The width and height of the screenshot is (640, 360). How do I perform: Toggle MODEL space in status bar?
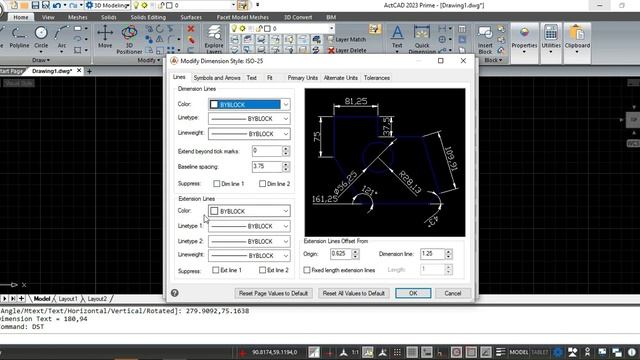pyautogui.click(x=519, y=352)
